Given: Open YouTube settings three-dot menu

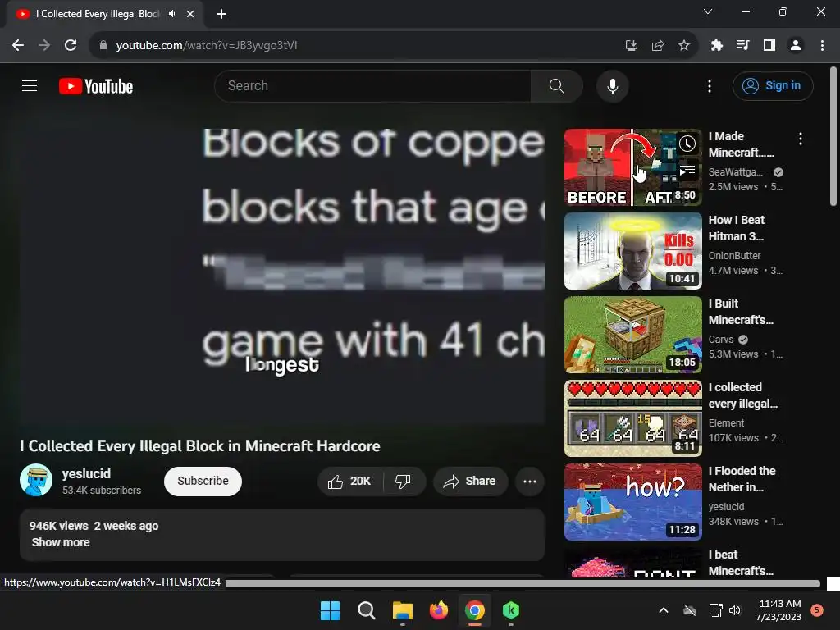Looking at the screenshot, I should (710, 85).
